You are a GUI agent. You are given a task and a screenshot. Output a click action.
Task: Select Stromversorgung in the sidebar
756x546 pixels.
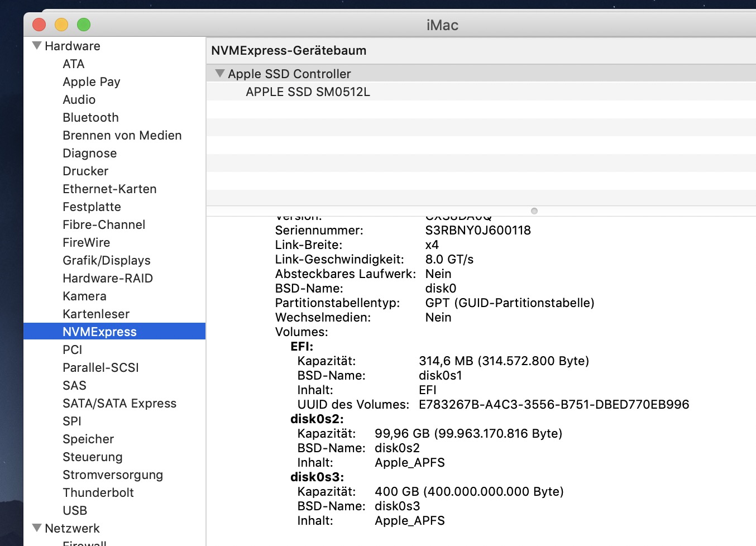coord(113,475)
